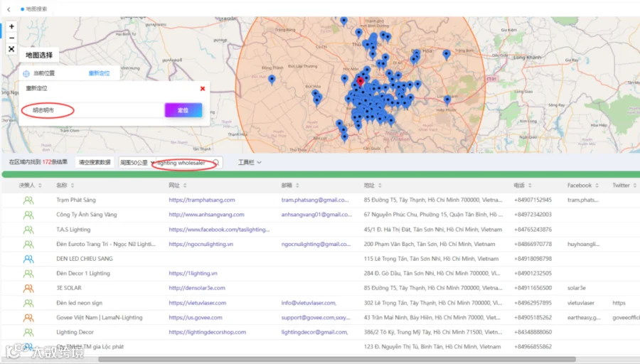Click orange decision-maker icon for Govee Việt Nam
This screenshot has width=640, height=364.
28,318
